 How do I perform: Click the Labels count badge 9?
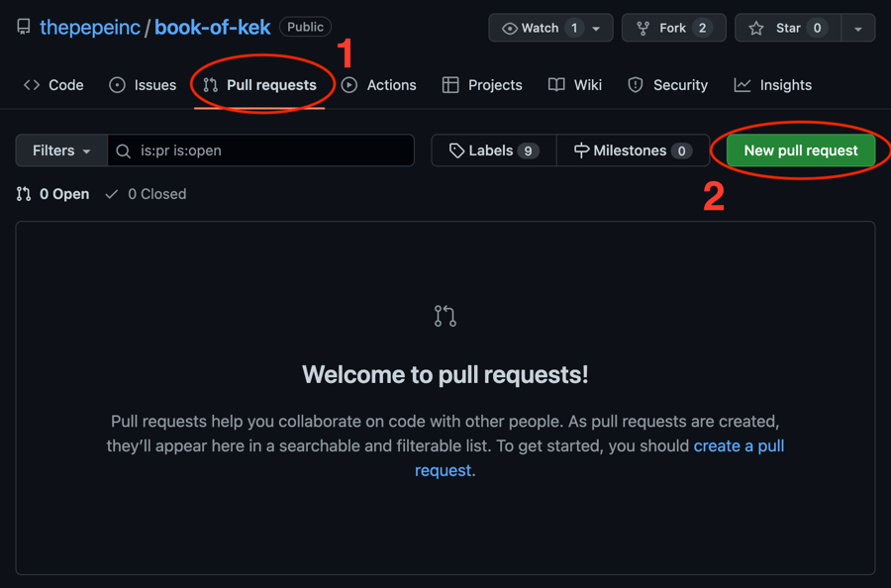click(x=528, y=151)
